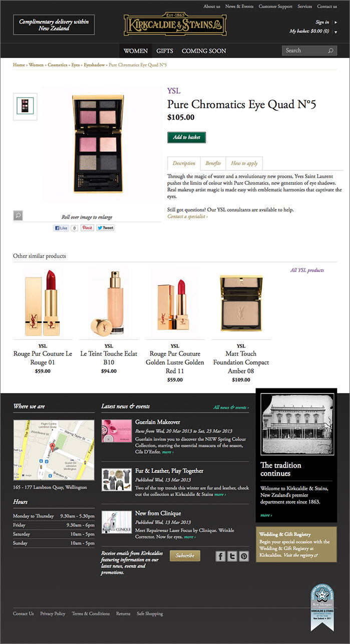Screen dimensions: 350x644
Task: Open the Gifts navigation menu
Action: tap(165, 51)
